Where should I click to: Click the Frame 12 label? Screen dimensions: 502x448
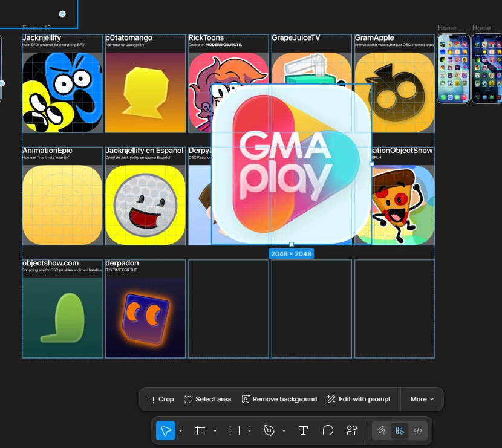pyautogui.click(x=37, y=28)
